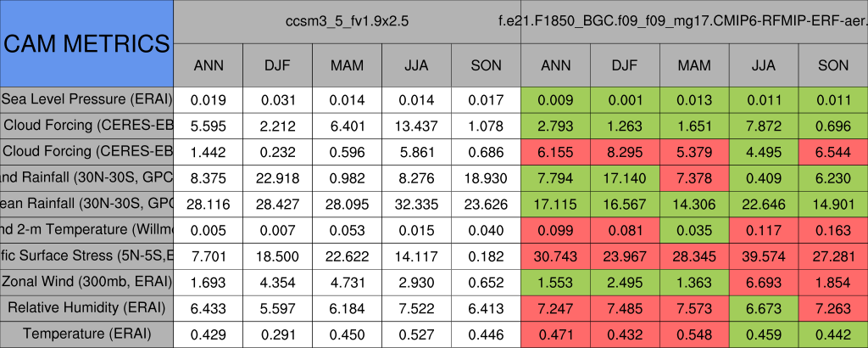Click the red cell with value 39.574
The height and width of the screenshot is (348, 868).
[x=764, y=255]
